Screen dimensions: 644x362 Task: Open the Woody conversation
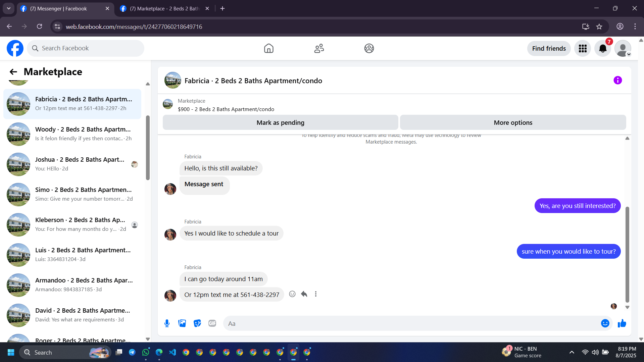[x=72, y=134]
